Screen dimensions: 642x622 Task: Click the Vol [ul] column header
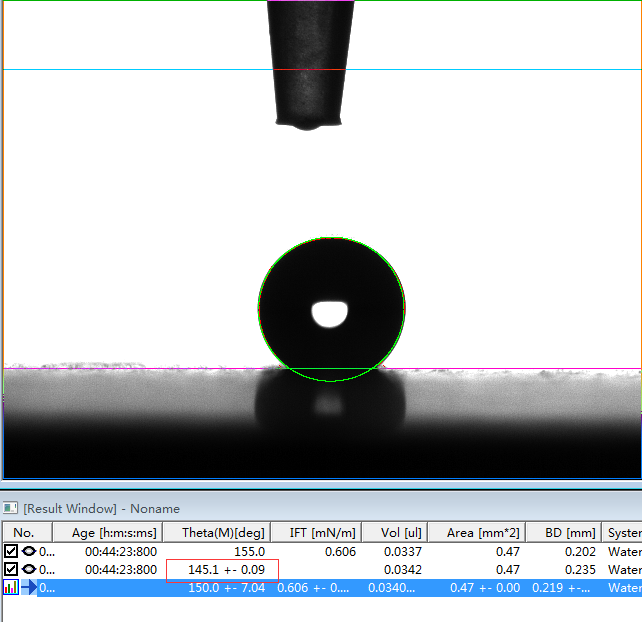pos(401,533)
